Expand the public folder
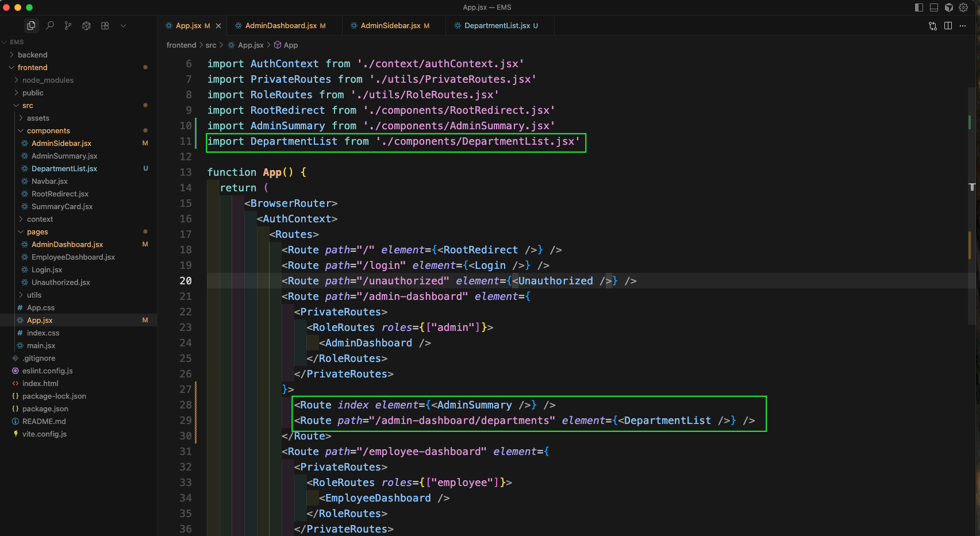The height and width of the screenshot is (536, 980). 78,92
